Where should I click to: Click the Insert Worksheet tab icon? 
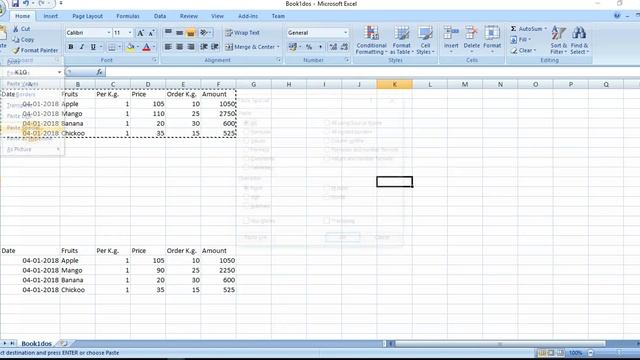pyautogui.click(x=63, y=343)
